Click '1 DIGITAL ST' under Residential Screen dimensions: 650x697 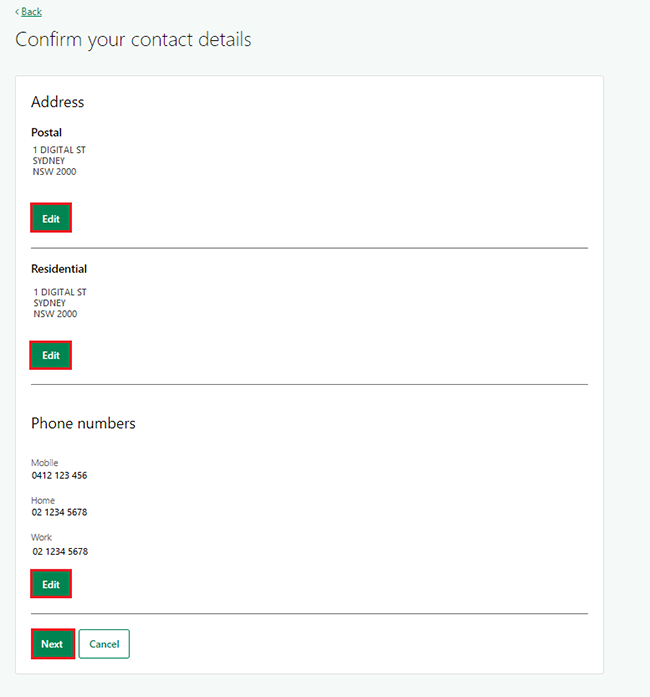click(x=59, y=292)
